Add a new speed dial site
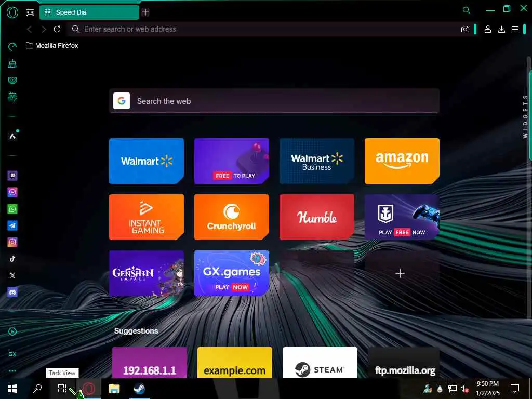Viewport: 532px width, 399px height. 401,273
